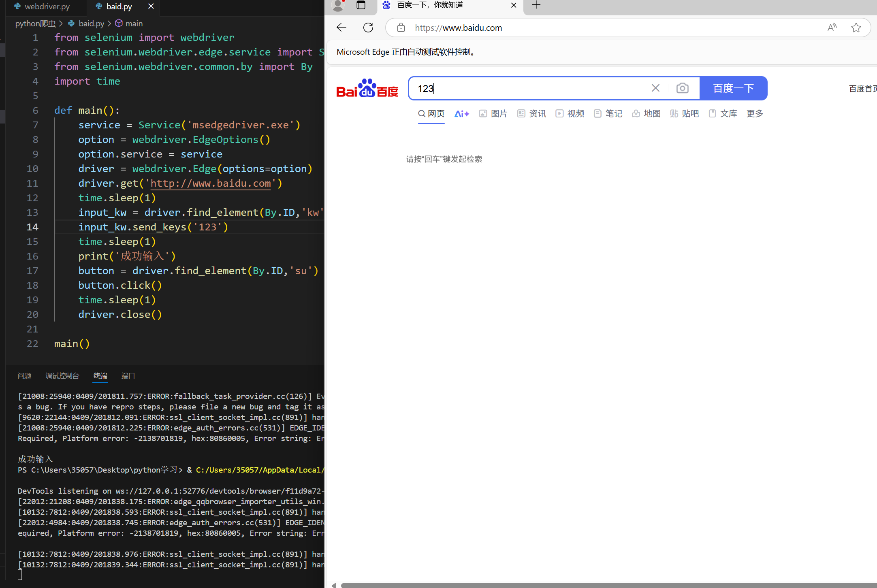Image resolution: width=877 pixels, height=588 pixels.
Task: Click the Baidu logo
Action: pos(367,88)
